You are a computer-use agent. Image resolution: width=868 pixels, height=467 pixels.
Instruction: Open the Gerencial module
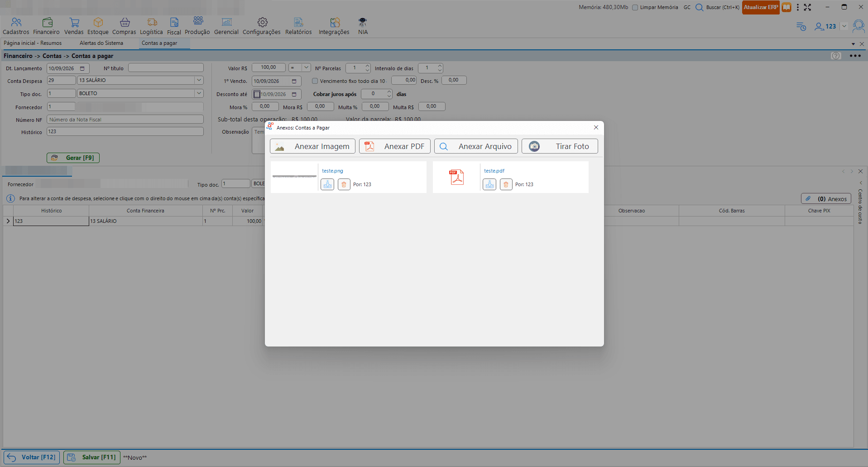pos(226,26)
